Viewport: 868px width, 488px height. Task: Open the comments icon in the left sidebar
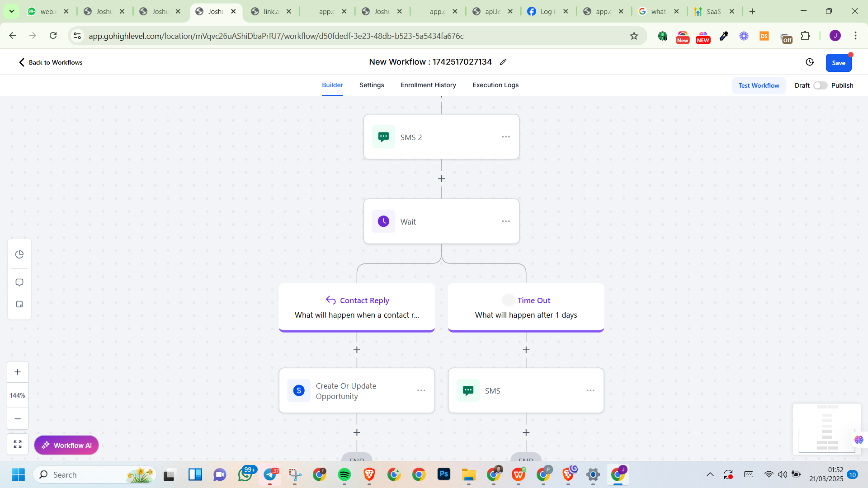click(x=19, y=282)
